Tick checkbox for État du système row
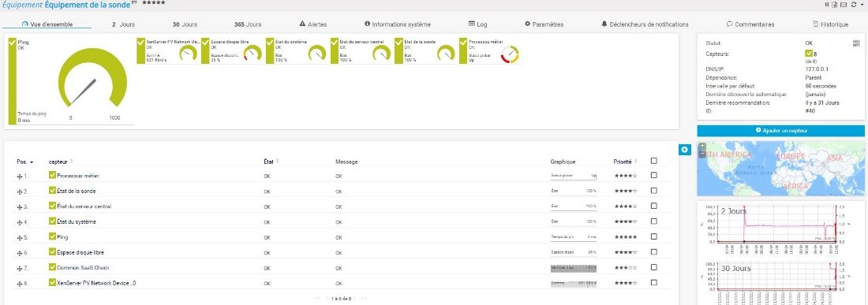 pos(654,221)
